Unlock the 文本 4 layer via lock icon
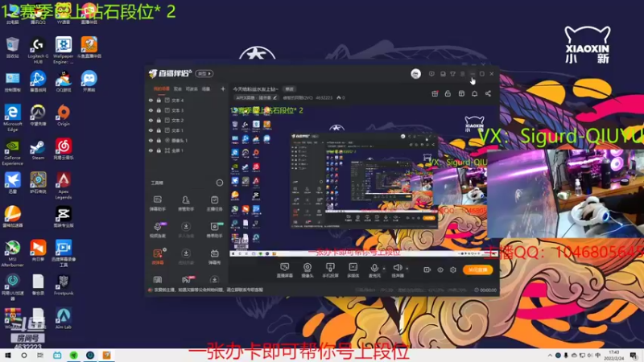 point(159,100)
